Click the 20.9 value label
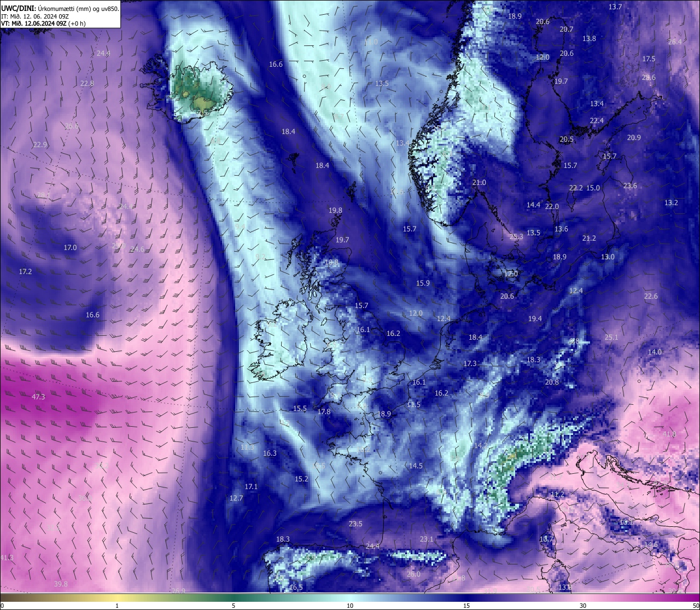Screen dimensions: 700x610 click(634, 138)
